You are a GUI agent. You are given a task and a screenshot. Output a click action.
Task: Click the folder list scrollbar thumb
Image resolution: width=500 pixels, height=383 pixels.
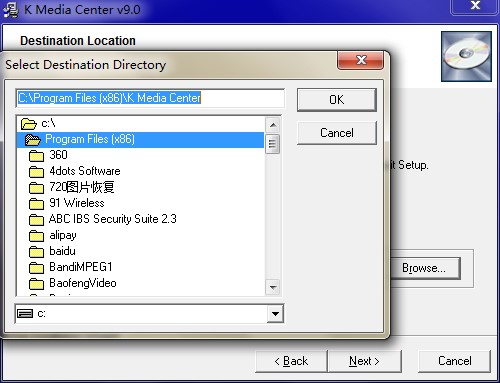273,144
